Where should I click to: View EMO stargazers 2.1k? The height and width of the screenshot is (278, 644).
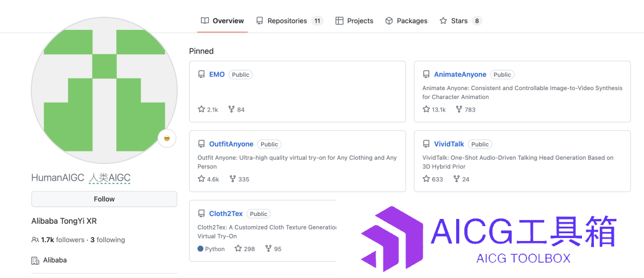(208, 109)
